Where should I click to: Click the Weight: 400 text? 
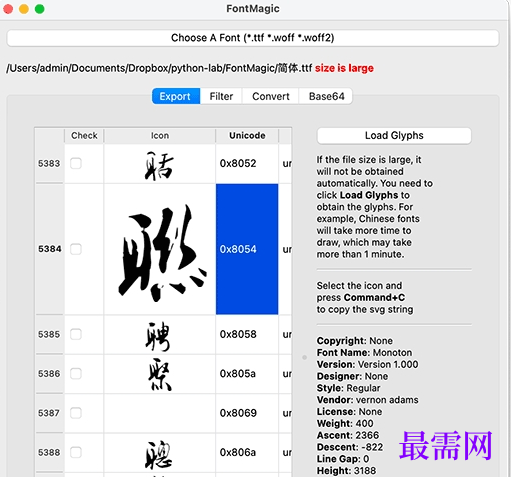[345, 423]
